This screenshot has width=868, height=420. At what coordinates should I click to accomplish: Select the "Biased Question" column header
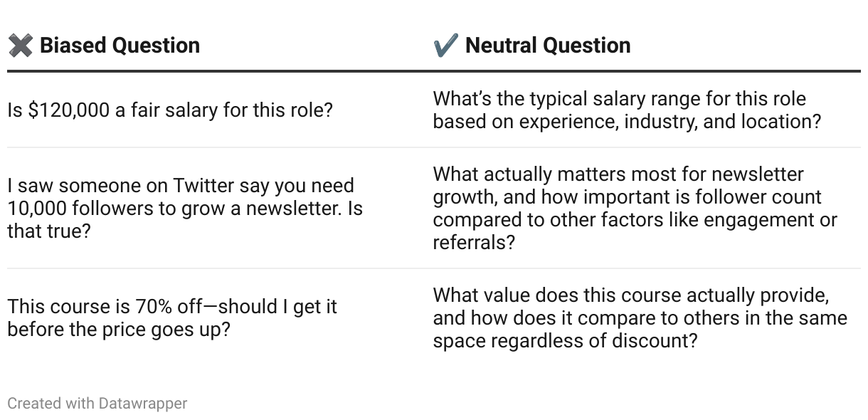(120, 46)
